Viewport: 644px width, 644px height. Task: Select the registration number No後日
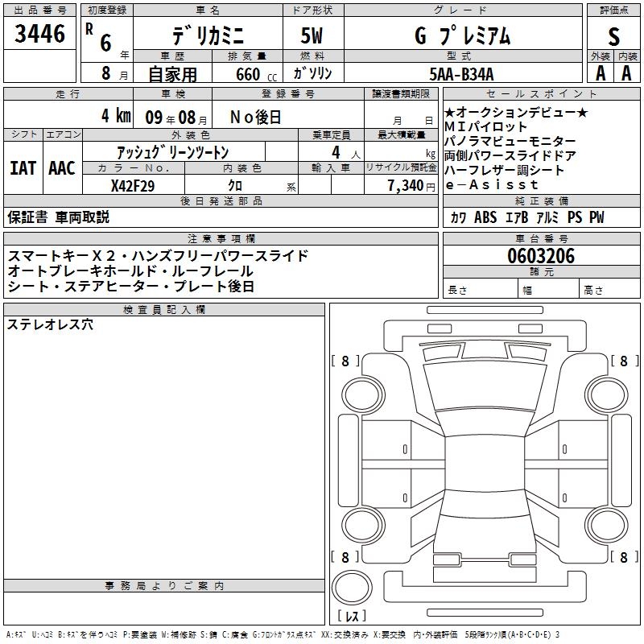256,118
